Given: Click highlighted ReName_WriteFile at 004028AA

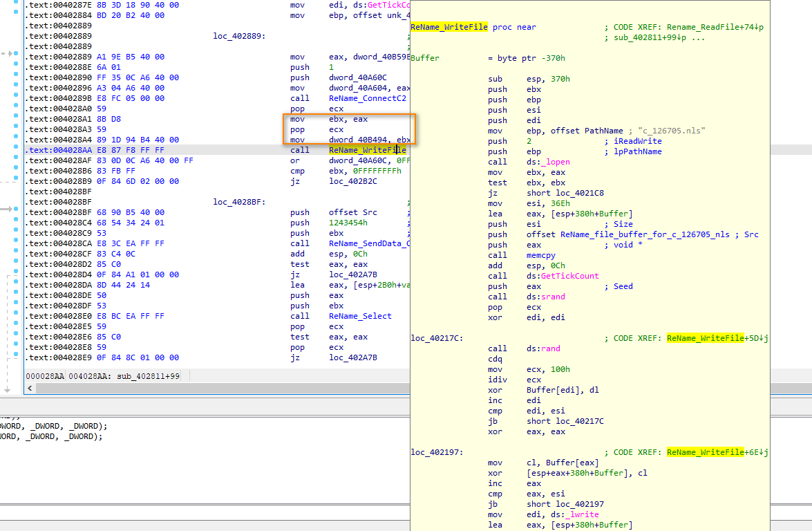Looking at the screenshot, I should pos(368,150).
